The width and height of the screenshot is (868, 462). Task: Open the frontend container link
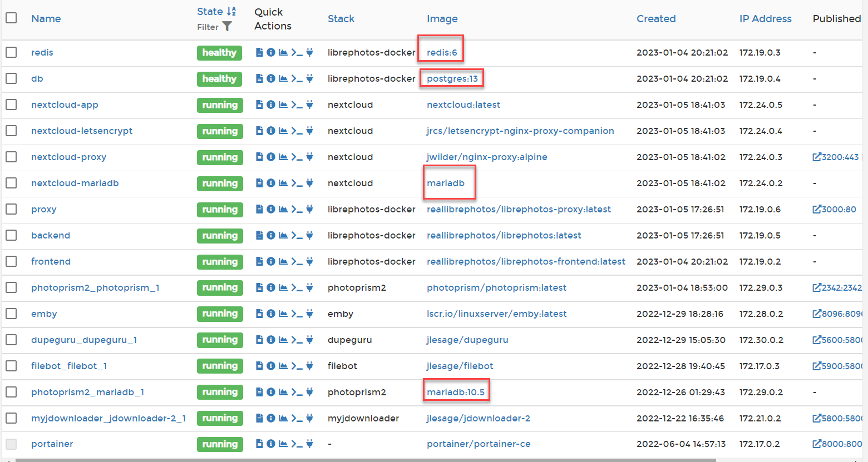coord(51,261)
